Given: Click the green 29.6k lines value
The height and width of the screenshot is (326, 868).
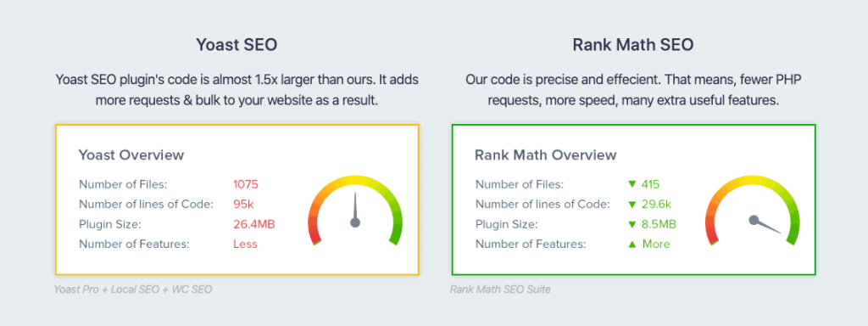Looking at the screenshot, I should (x=657, y=205).
